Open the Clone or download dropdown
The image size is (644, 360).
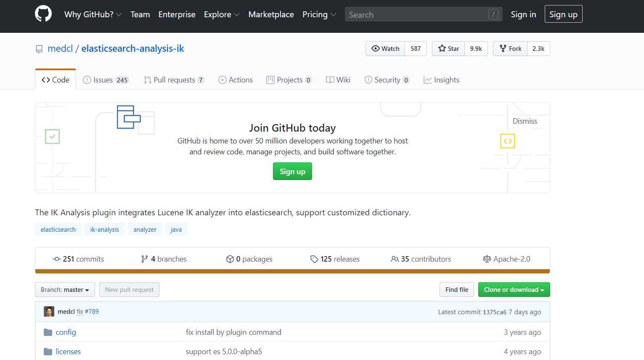click(514, 289)
